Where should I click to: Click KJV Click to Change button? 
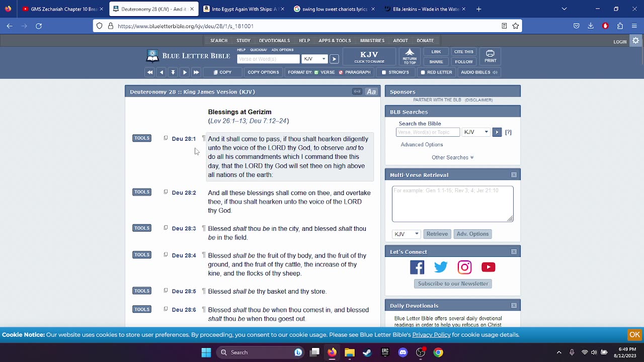coord(369,57)
